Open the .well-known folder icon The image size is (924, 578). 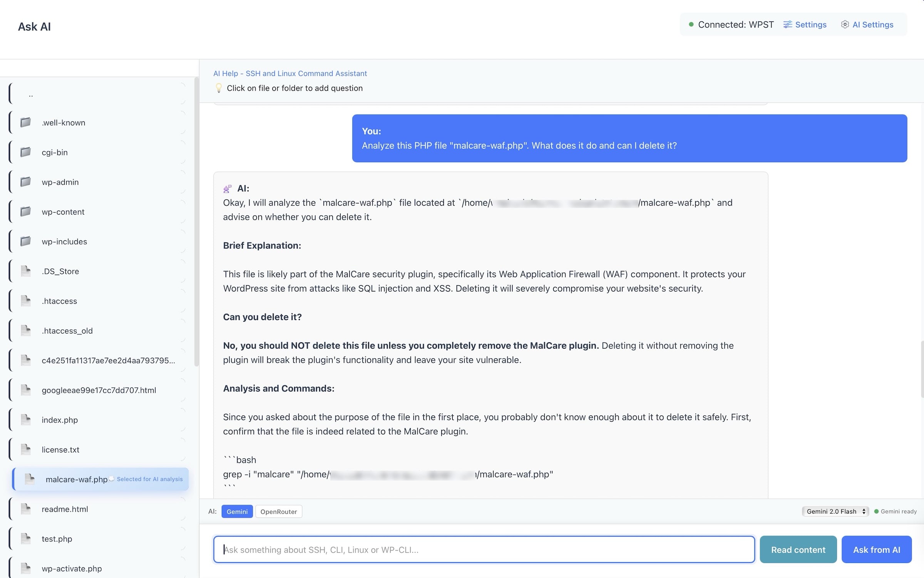(25, 122)
